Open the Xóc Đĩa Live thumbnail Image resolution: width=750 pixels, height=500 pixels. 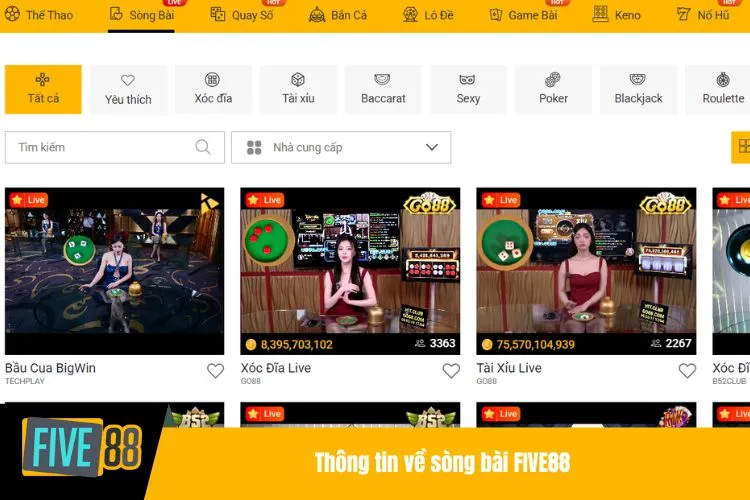coord(350,271)
